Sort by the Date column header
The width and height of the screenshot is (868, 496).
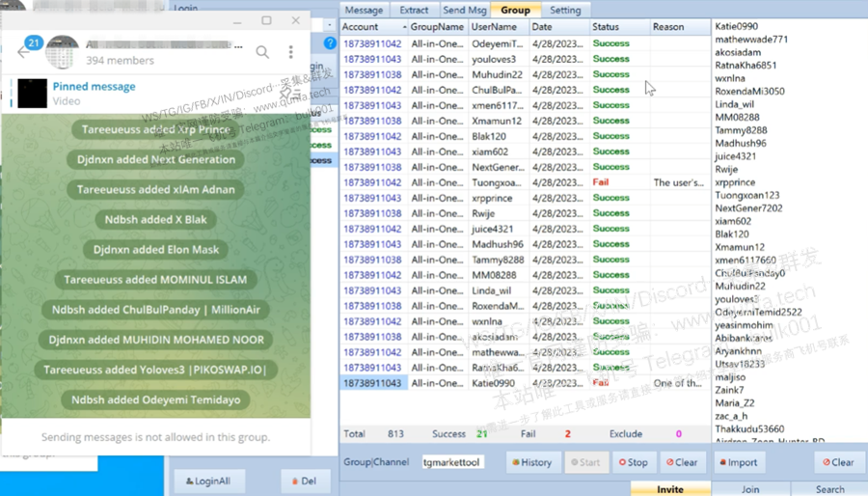tap(558, 27)
